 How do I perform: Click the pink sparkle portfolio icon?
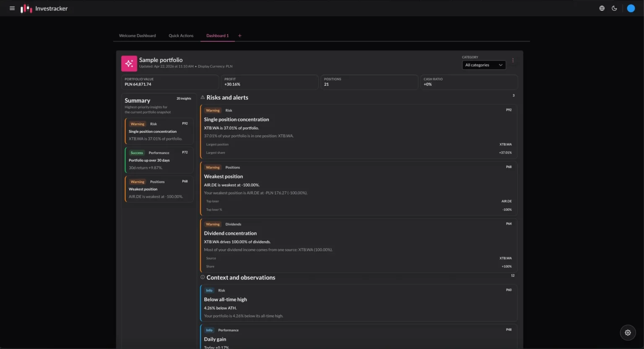click(x=129, y=64)
